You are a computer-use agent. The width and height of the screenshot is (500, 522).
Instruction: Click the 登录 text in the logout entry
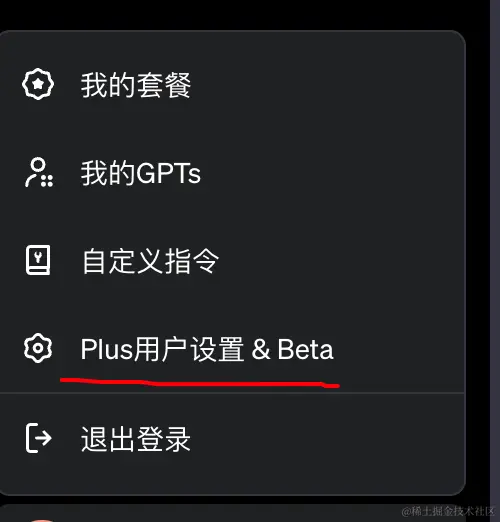164,439
